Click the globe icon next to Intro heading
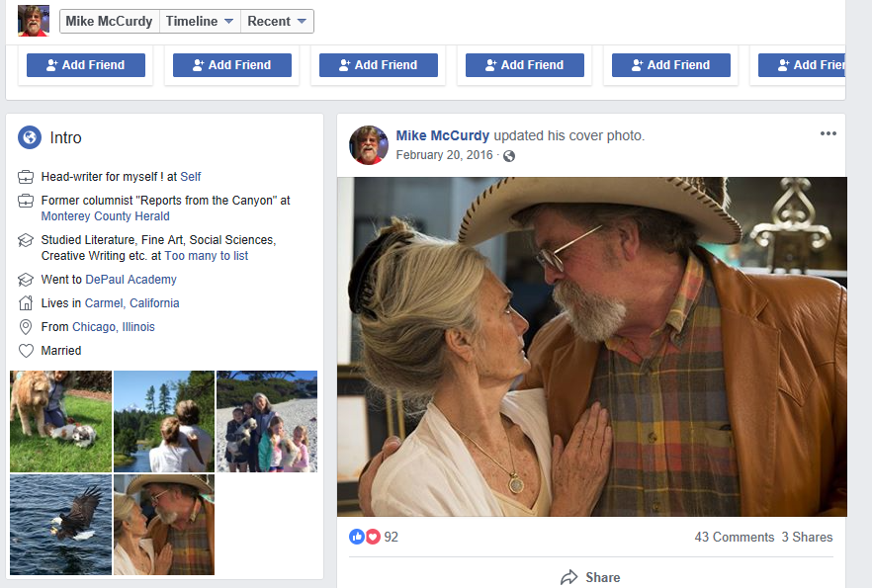Image resolution: width=872 pixels, height=588 pixels. 28,137
